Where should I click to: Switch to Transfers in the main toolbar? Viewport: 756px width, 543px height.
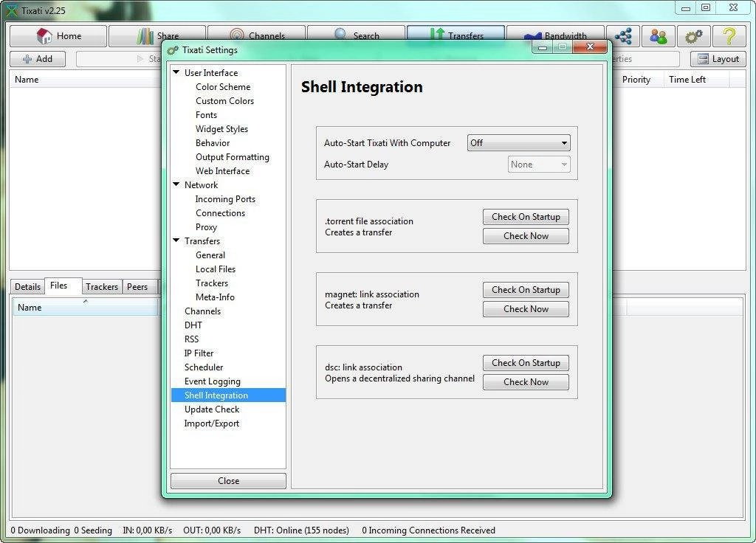tap(456, 35)
